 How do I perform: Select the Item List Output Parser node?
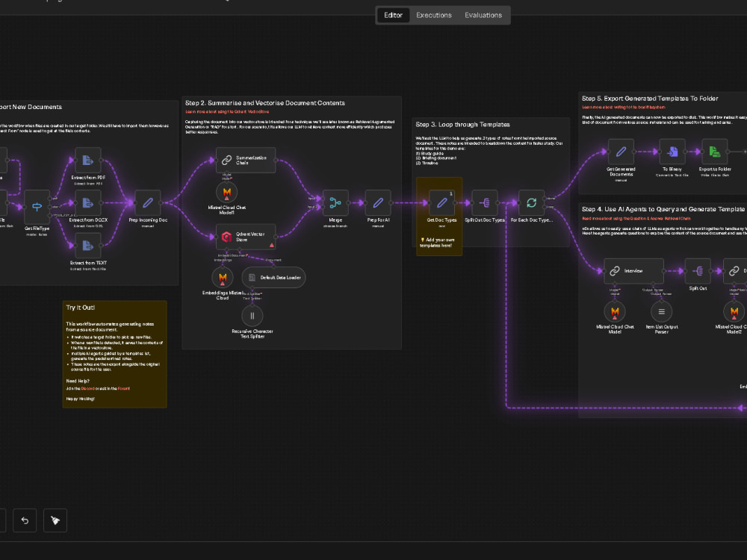(662, 312)
